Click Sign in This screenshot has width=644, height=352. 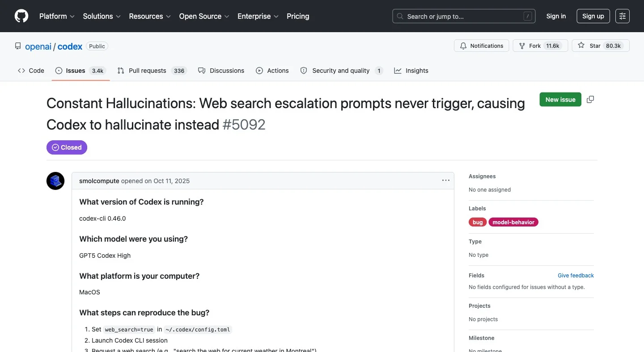[x=556, y=16]
